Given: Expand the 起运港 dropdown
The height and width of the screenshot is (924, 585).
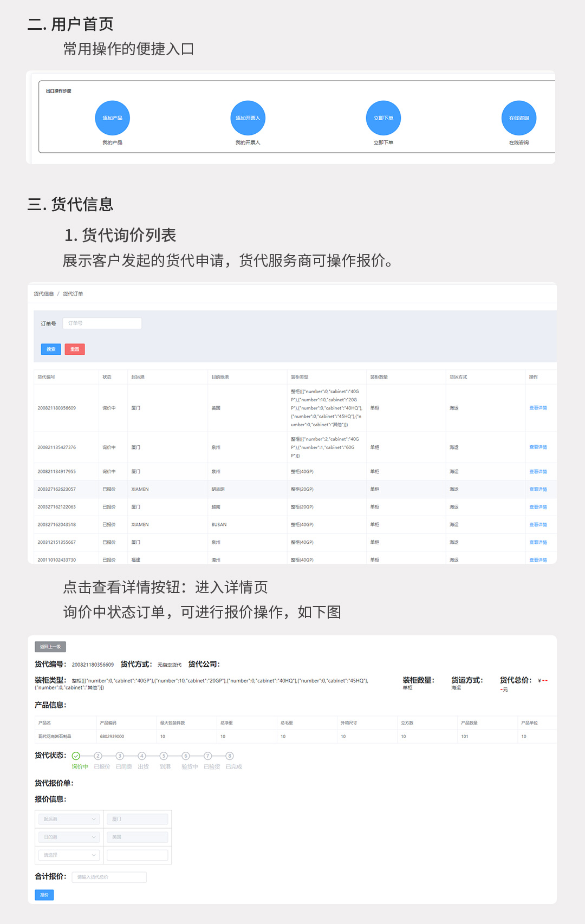Looking at the screenshot, I should tap(69, 819).
